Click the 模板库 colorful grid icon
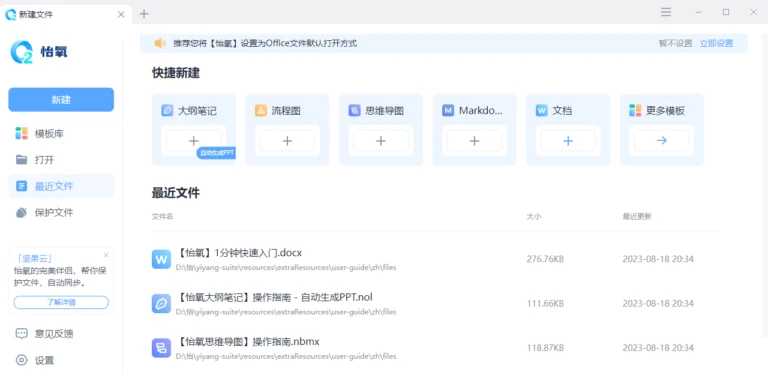The height and width of the screenshot is (384, 768). (22, 133)
